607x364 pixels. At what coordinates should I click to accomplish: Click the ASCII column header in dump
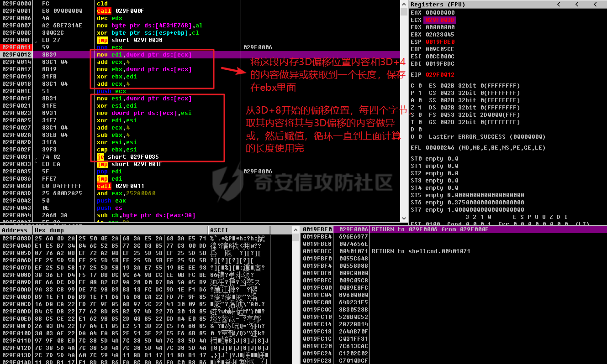pos(219,230)
